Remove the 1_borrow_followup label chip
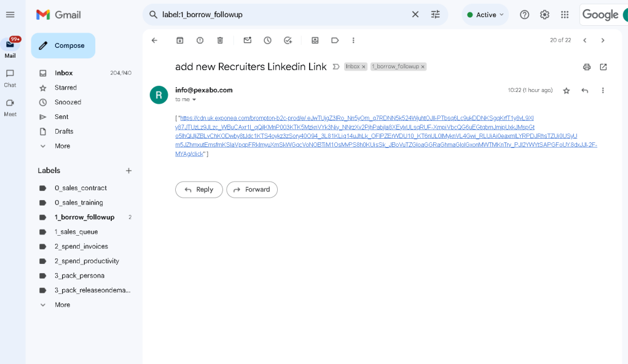Image resolution: width=628 pixels, height=364 pixels. coord(423,67)
